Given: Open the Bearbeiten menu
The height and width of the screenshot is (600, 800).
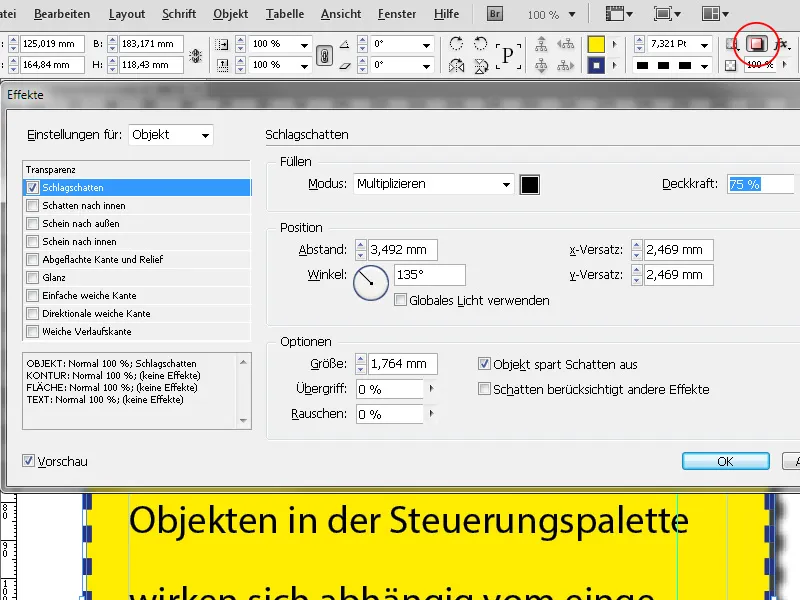Looking at the screenshot, I should click(62, 14).
